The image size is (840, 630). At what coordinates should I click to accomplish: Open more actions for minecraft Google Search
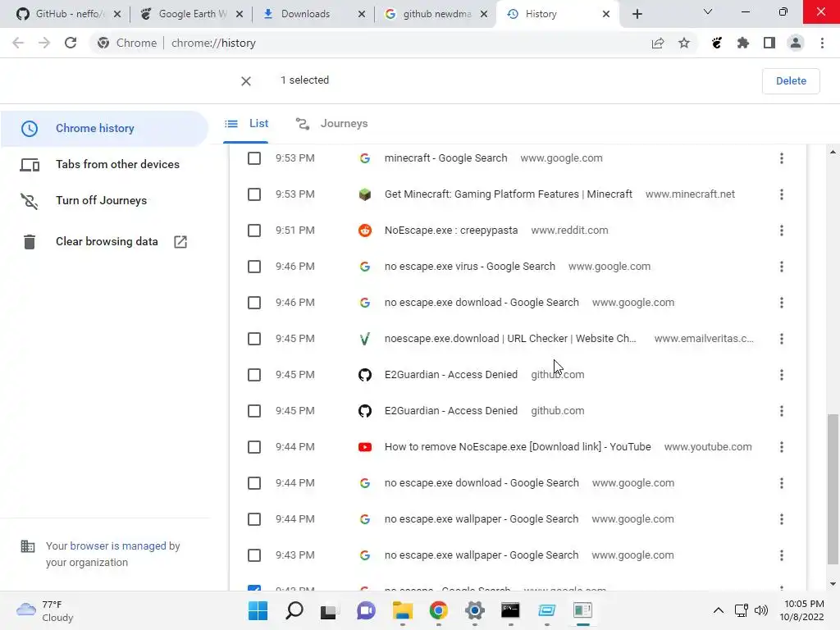tap(782, 158)
